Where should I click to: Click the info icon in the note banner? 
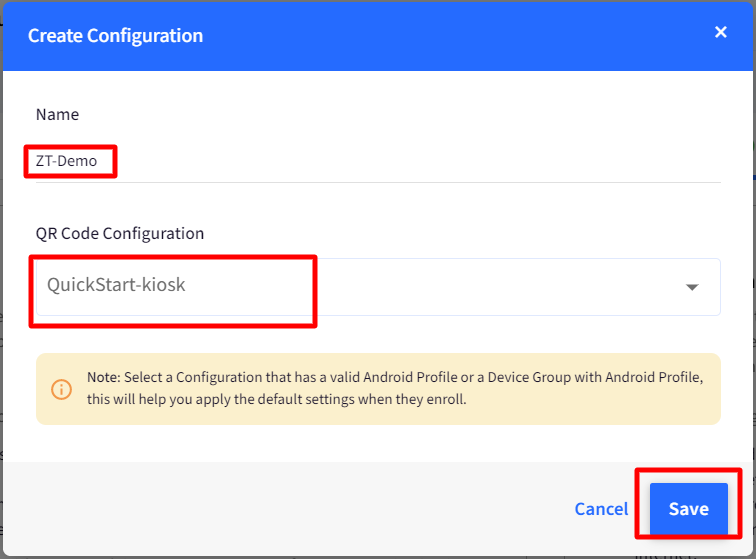tap(62, 389)
